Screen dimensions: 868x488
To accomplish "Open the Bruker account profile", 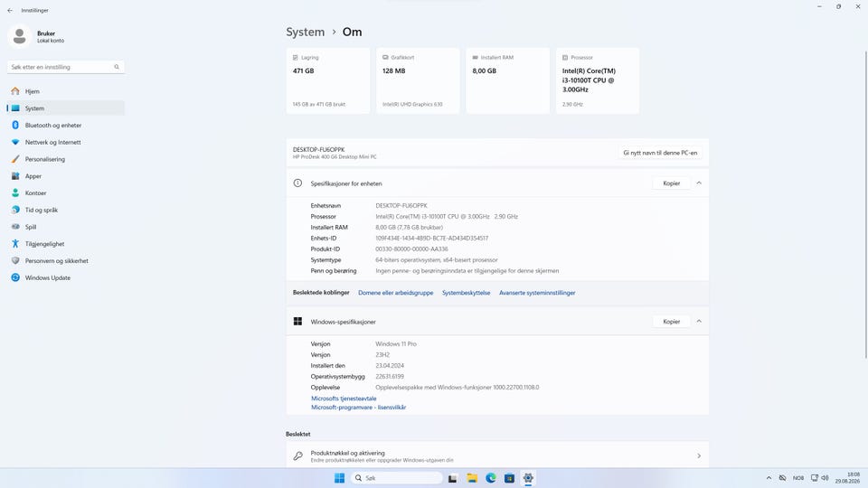I will pos(37,36).
